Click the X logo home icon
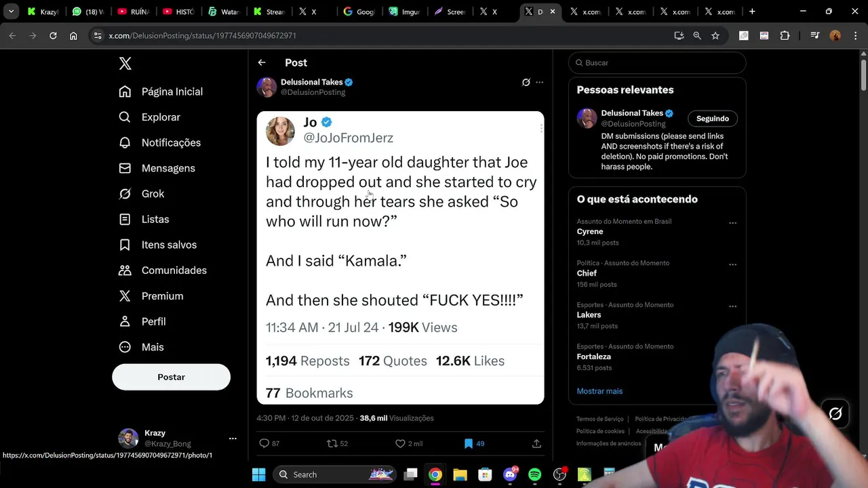Screen dimensions: 868x488 125,64
